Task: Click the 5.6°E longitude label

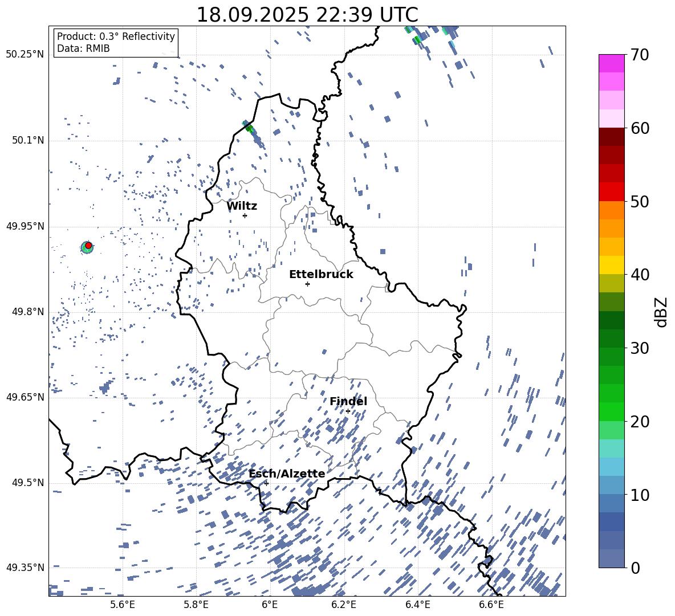Action: click(123, 605)
